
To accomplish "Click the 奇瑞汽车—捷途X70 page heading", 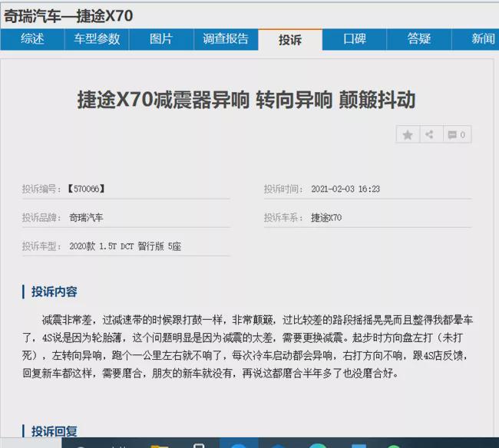I will (x=68, y=16).
